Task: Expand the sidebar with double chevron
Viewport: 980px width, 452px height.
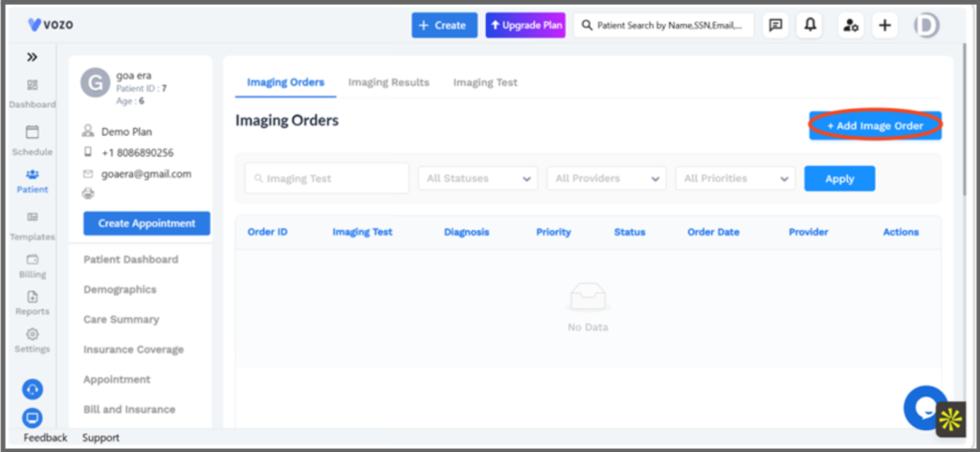Action: click(32, 56)
